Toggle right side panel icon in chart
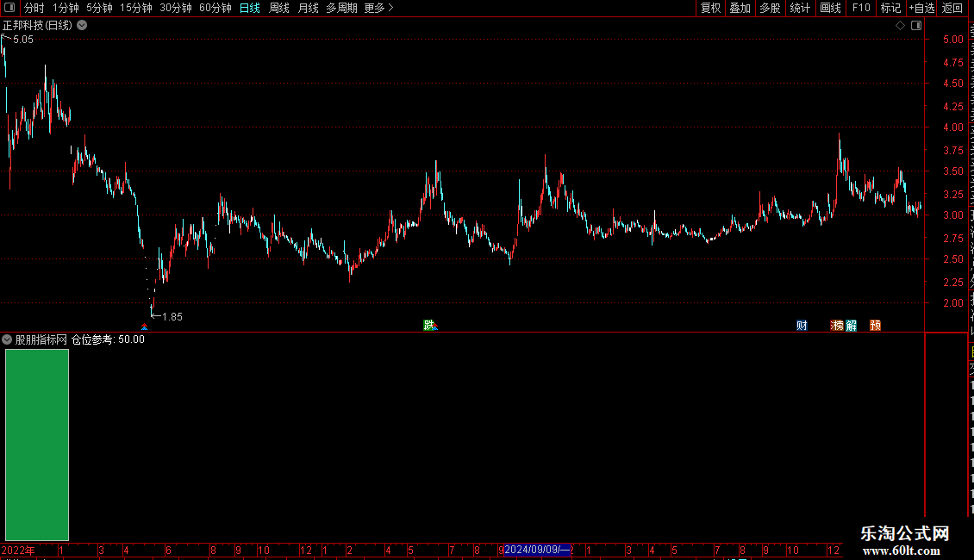 (x=916, y=26)
